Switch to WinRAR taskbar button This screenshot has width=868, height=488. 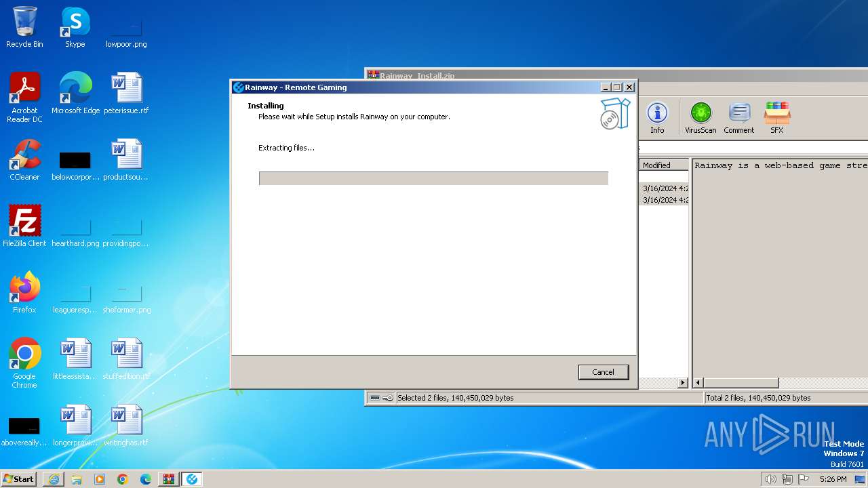click(169, 479)
